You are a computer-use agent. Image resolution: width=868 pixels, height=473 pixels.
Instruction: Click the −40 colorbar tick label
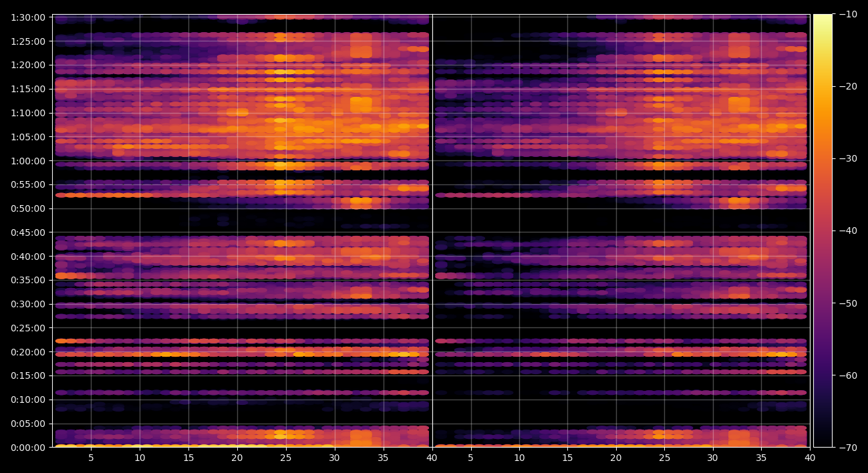coord(847,230)
